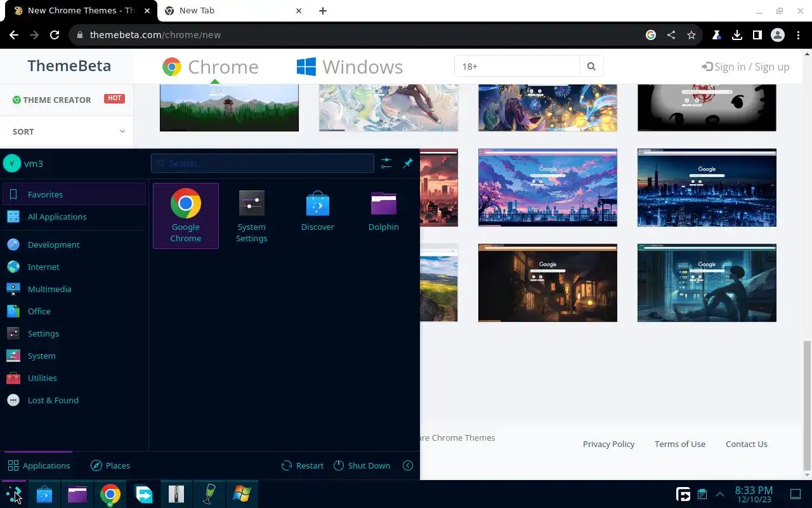Click the share icon in address bar
The height and width of the screenshot is (508, 812).
click(671, 35)
